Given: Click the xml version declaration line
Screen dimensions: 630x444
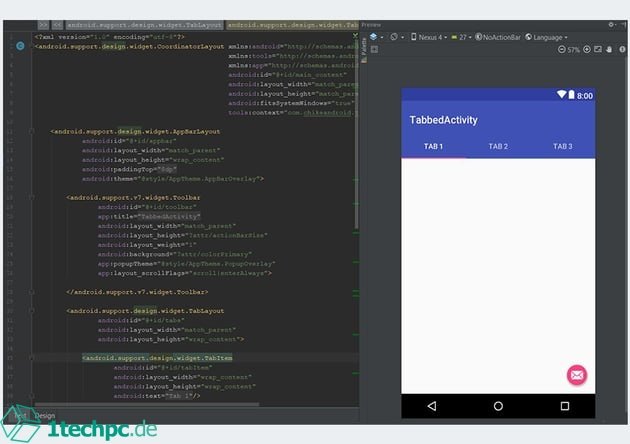Looking at the screenshot, I should 109,37.
